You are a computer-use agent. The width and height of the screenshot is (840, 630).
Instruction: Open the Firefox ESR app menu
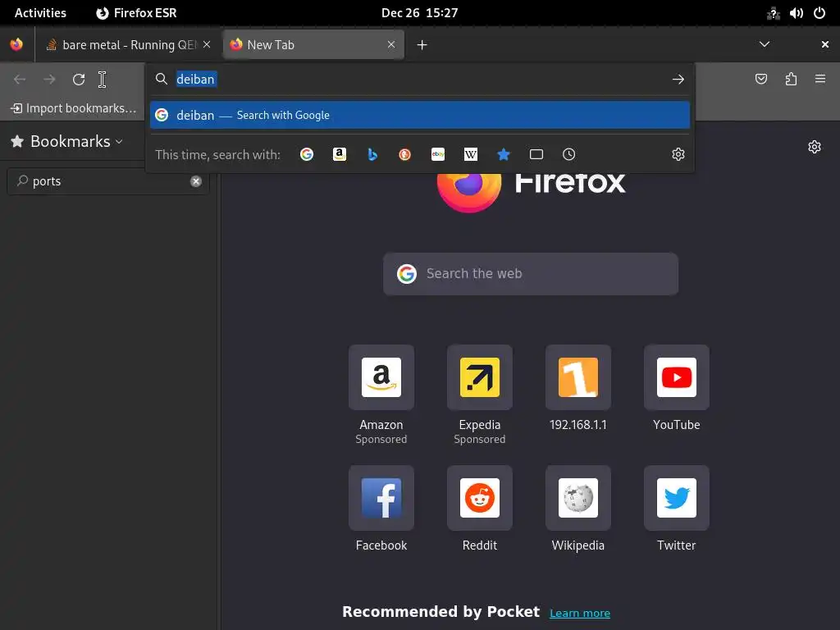tap(136, 13)
